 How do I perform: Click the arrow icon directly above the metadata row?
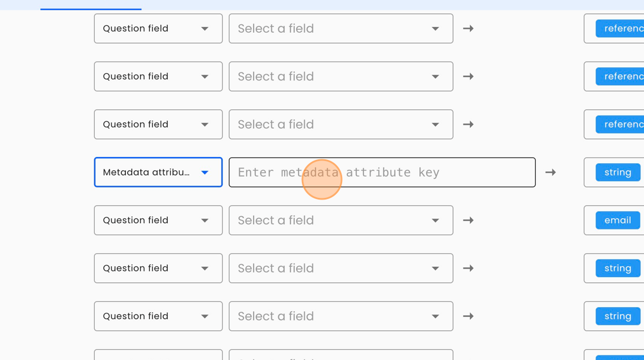pyautogui.click(x=468, y=124)
